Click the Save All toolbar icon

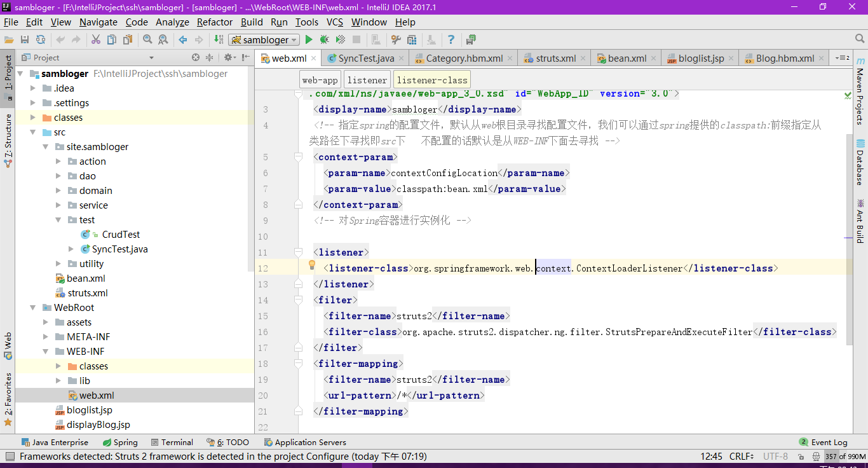coord(25,39)
